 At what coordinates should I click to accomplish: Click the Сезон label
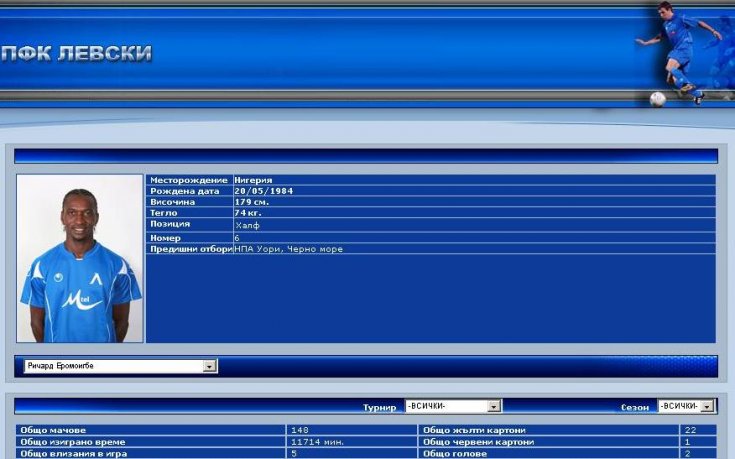coord(635,407)
